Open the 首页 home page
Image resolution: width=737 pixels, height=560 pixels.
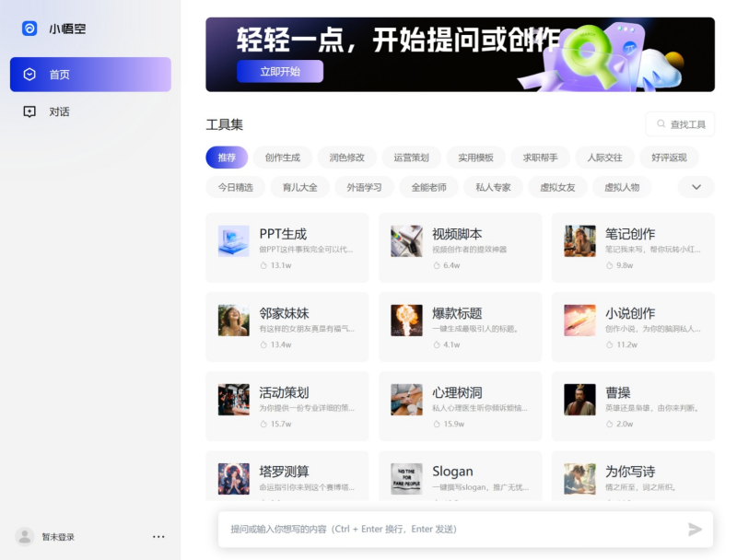point(90,75)
